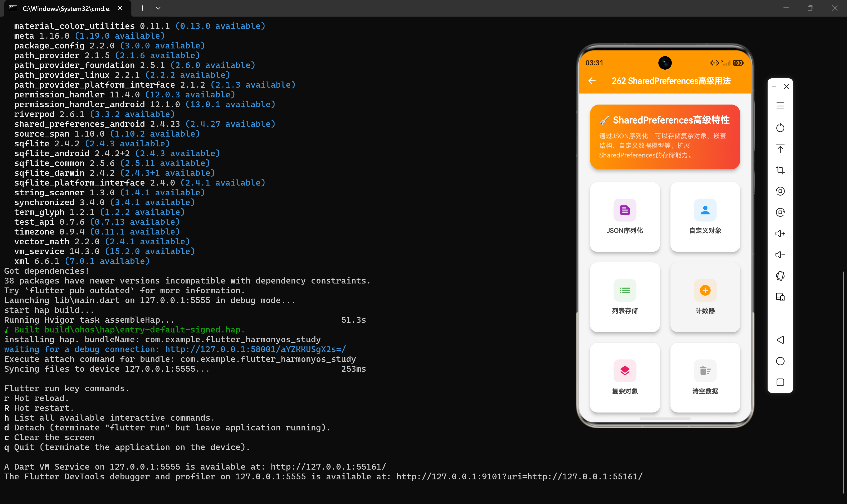Rotate the emulator screen counter-clockwise
Image resolution: width=847 pixels, height=504 pixels.
click(780, 191)
